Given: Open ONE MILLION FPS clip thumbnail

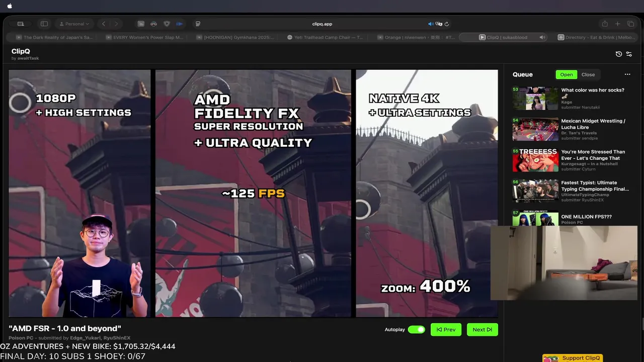Looking at the screenshot, I should coord(535,219).
